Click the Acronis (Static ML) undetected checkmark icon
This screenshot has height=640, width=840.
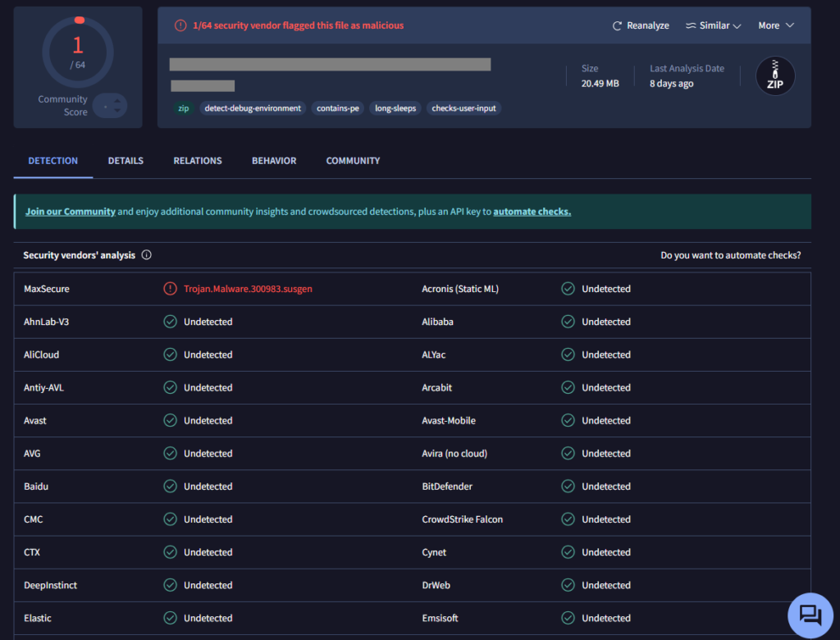(x=568, y=289)
